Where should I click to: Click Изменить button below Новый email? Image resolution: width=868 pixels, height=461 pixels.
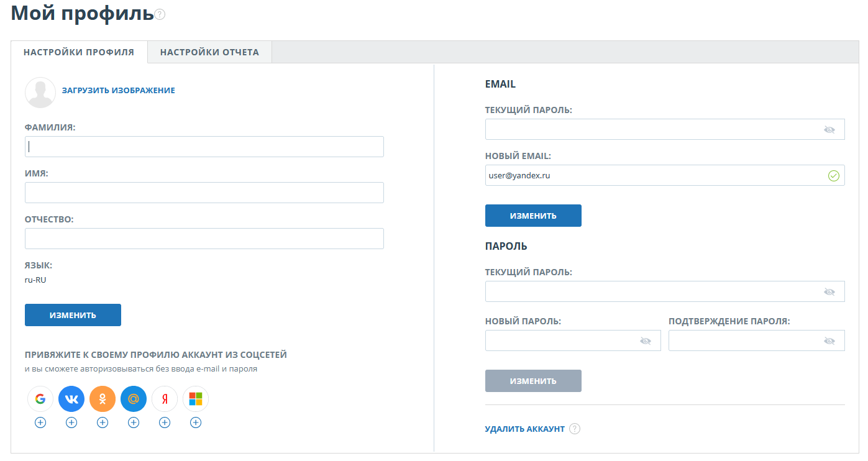click(x=533, y=216)
